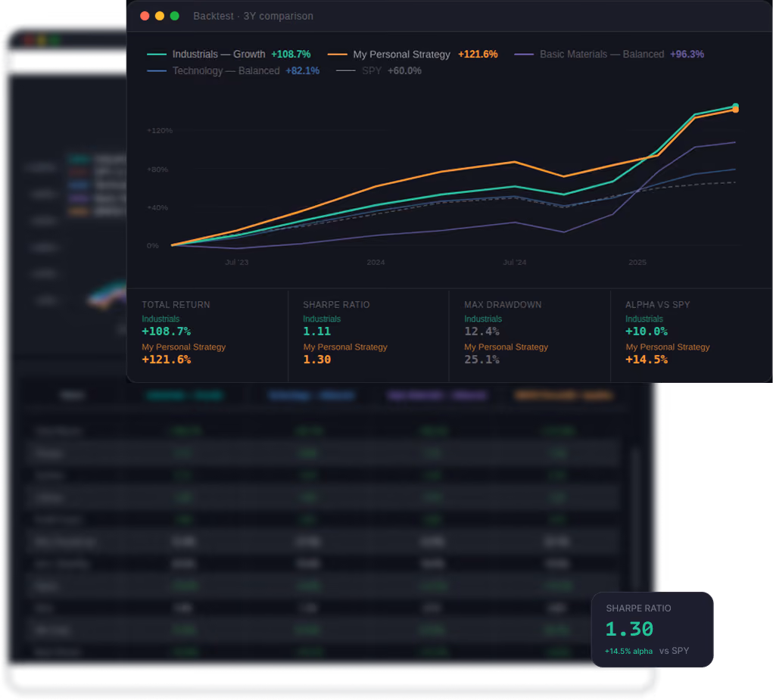Toggle SPY benchmark legend entry

coord(379,71)
